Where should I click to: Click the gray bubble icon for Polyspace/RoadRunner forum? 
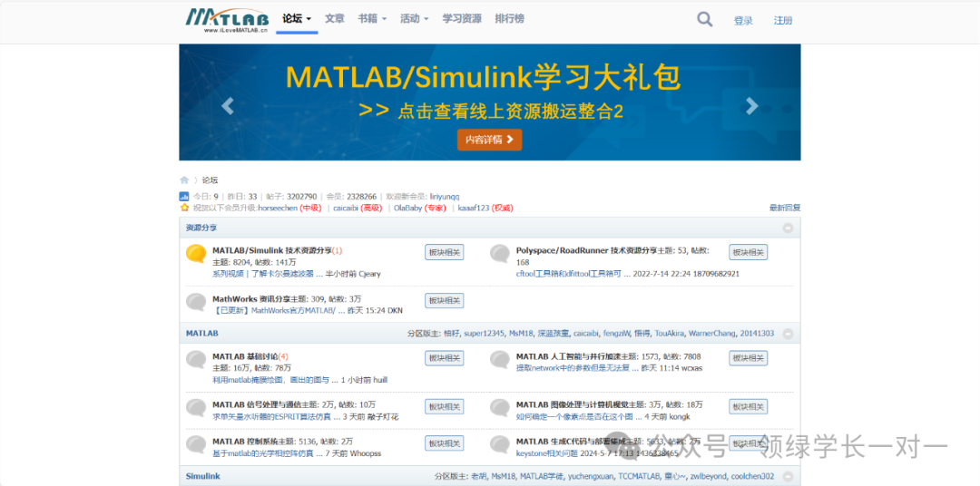click(x=500, y=253)
